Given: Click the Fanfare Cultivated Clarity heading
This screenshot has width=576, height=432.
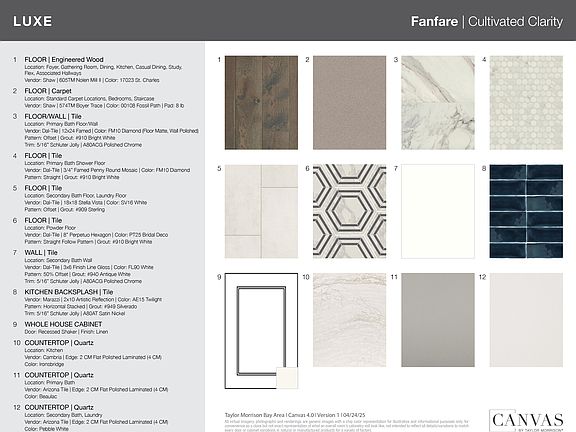Looking at the screenshot, I should coord(487,21).
